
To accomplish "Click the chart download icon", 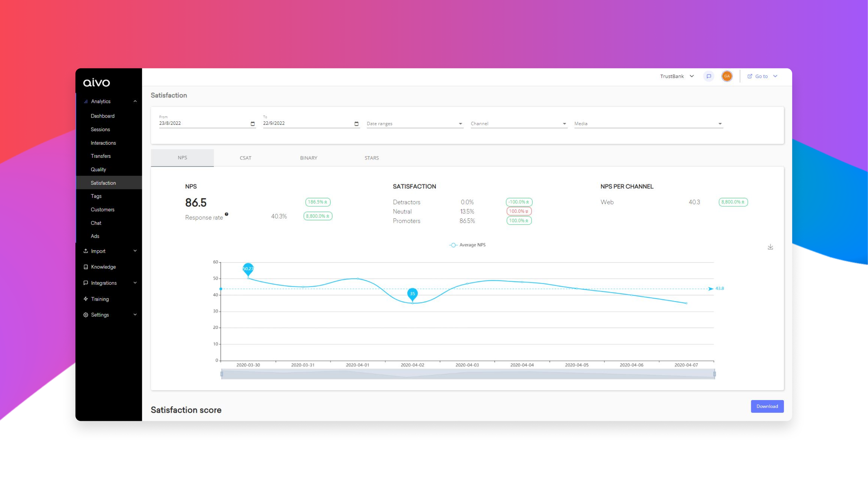I will point(771,247).
